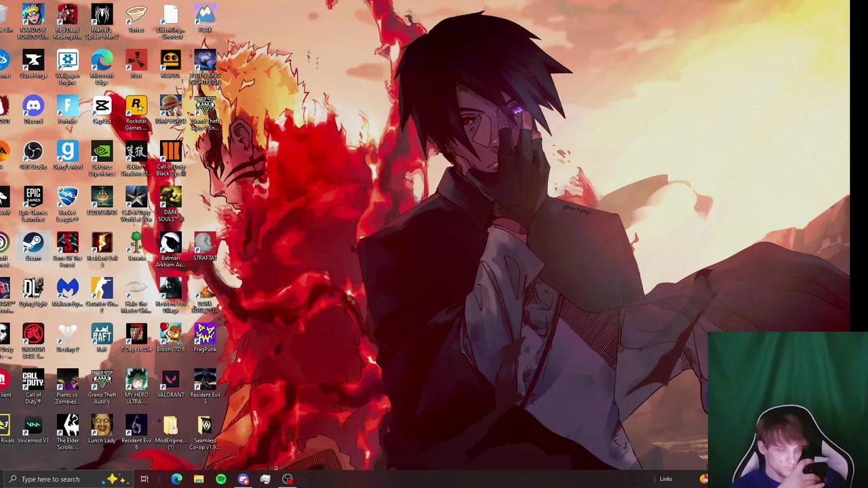Open Spotify from the taskbar

pyautogui.click(x=221, y=479)
